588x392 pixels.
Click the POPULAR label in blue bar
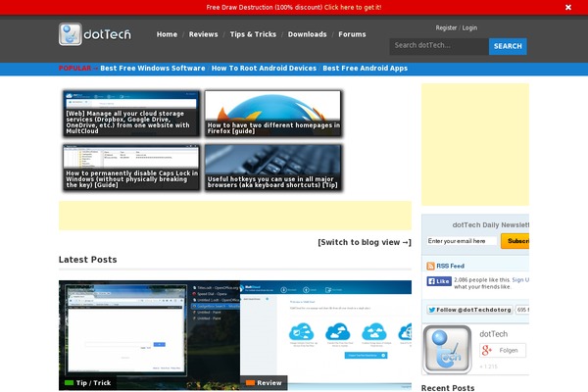(x=74, y=69)
